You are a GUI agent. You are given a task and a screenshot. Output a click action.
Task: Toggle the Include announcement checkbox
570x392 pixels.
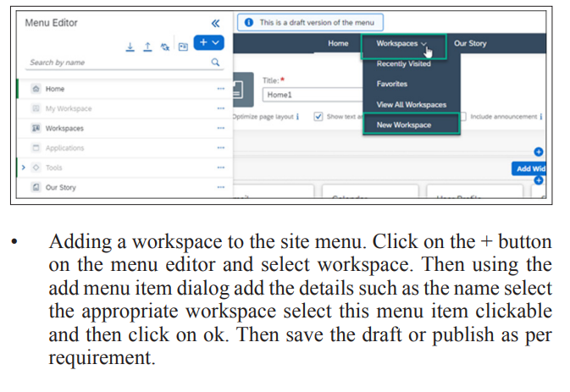(x=463, y=117)
